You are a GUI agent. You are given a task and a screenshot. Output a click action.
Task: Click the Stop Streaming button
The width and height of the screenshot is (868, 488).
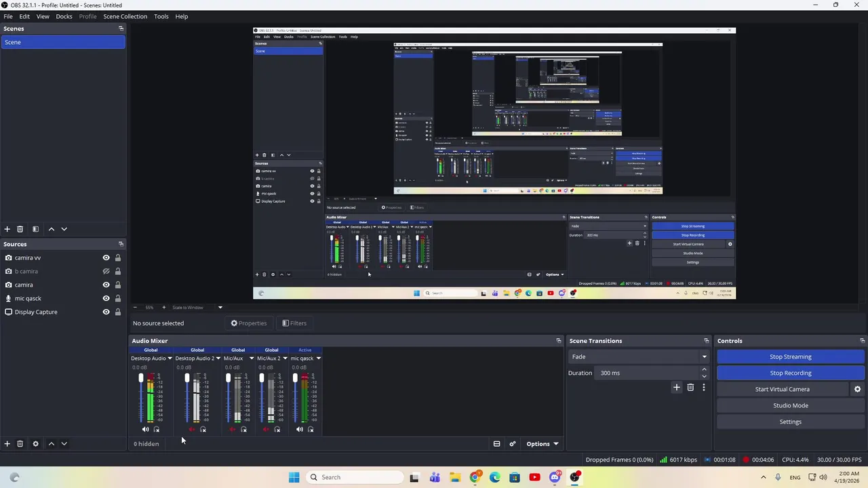[x=790, y=357]
